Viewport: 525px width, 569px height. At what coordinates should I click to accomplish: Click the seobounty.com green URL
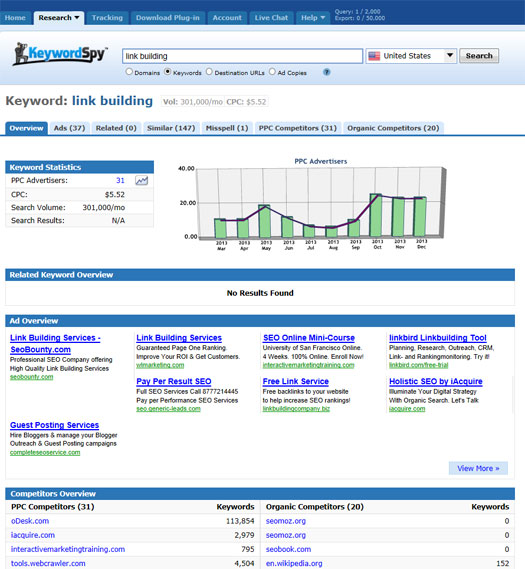tap(32, 377)
